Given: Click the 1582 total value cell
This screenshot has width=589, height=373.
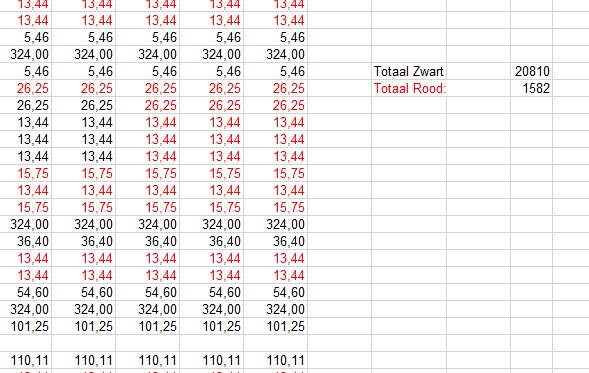Looking at the screenshot, I should click(531, 88).
